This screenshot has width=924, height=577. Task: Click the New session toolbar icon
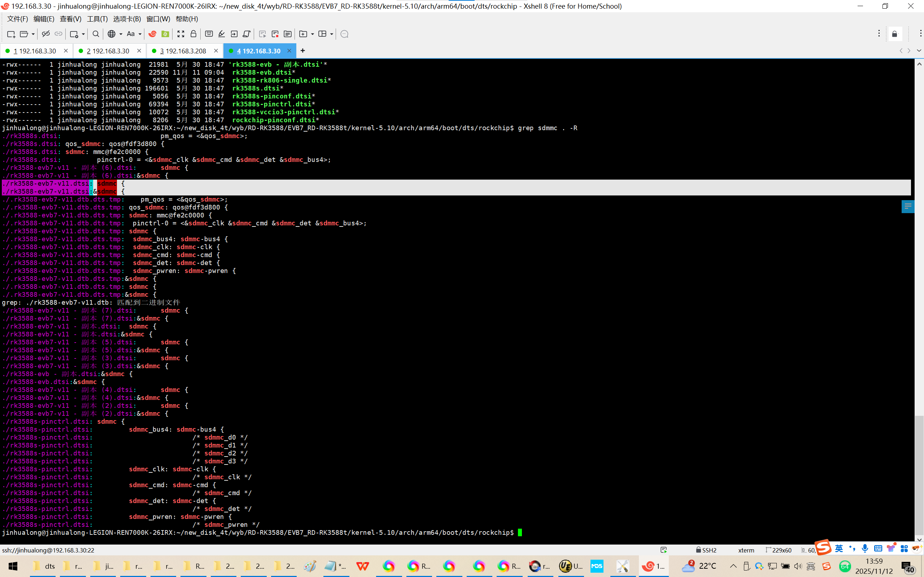tap(11, 34)
